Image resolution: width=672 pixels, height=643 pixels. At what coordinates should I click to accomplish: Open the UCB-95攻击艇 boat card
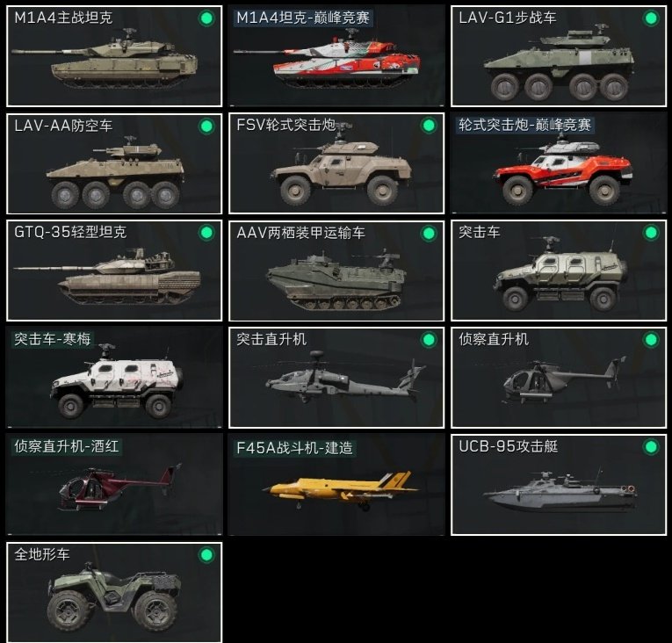click(559, 484)
